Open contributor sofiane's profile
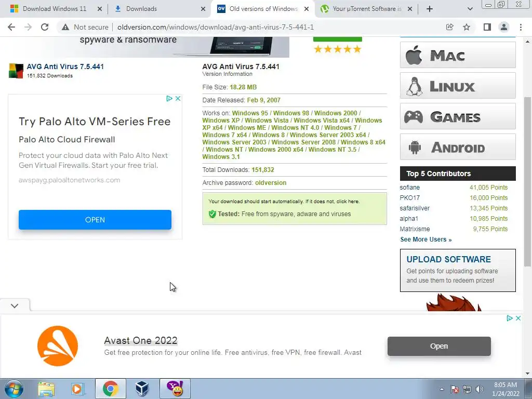 pos(409,187)
